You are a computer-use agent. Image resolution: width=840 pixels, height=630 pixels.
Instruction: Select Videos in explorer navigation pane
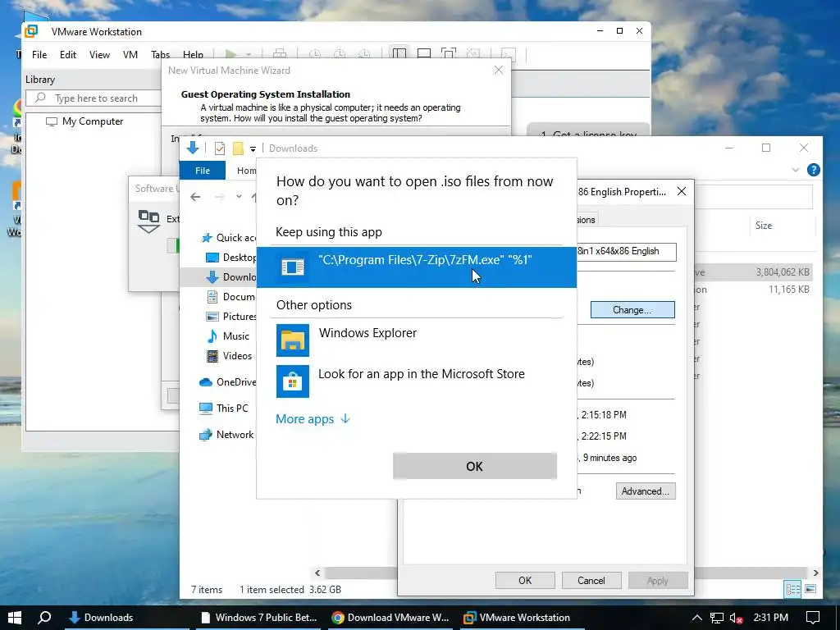229,356
